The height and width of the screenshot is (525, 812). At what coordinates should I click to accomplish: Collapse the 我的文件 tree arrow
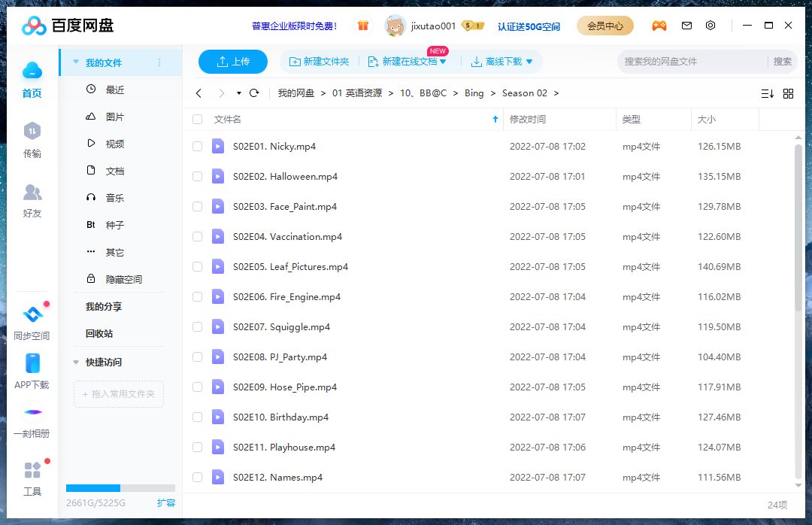76,62
